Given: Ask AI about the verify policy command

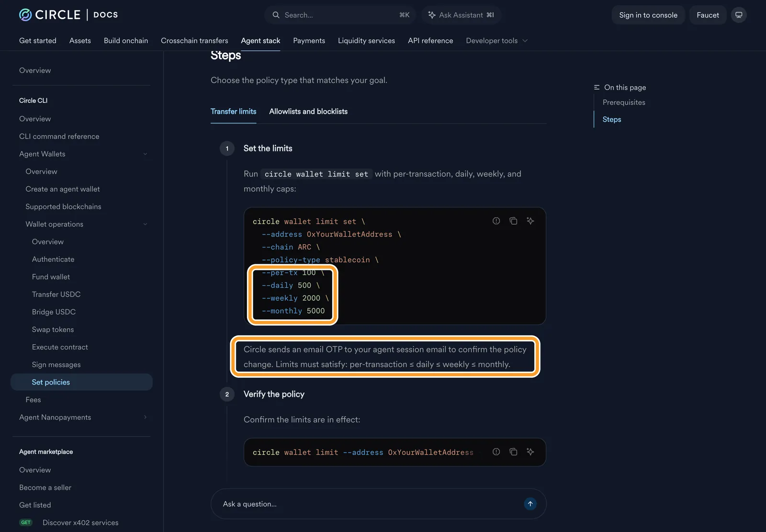Looking at the screenshot, I should 530,452.
